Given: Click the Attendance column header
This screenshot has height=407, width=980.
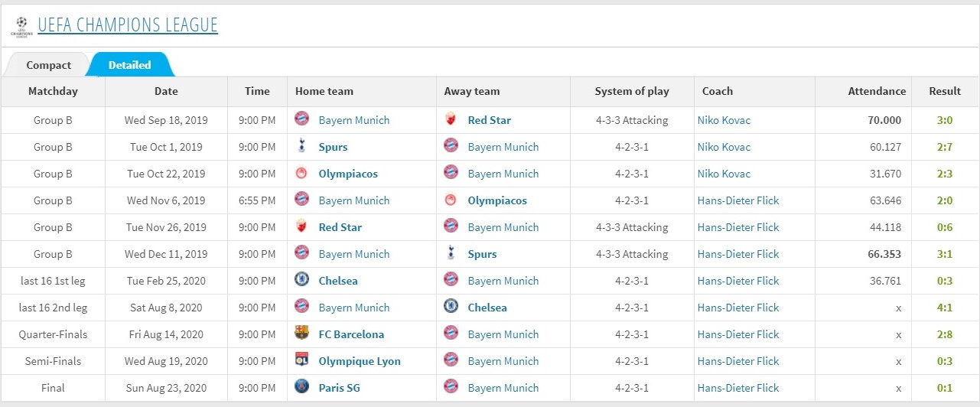Looking at the screenshot, I should 877,91.
